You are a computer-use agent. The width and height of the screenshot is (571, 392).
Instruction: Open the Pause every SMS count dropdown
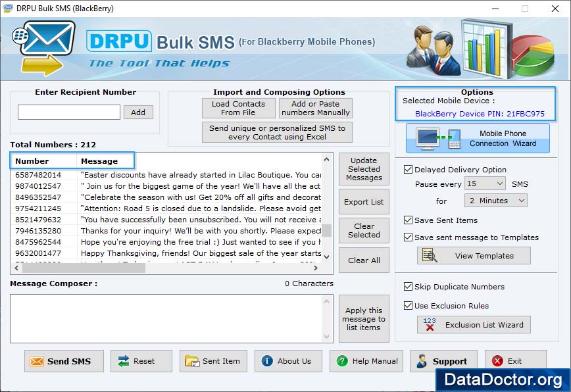485,184
